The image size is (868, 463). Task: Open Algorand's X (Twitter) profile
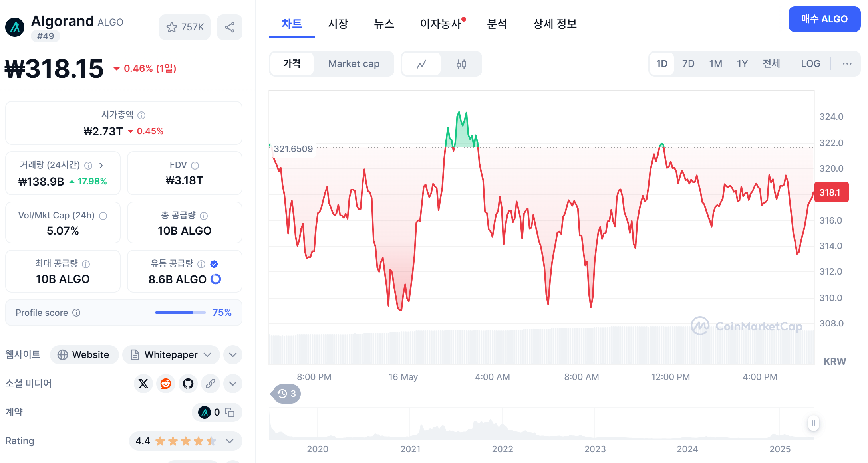143,384
